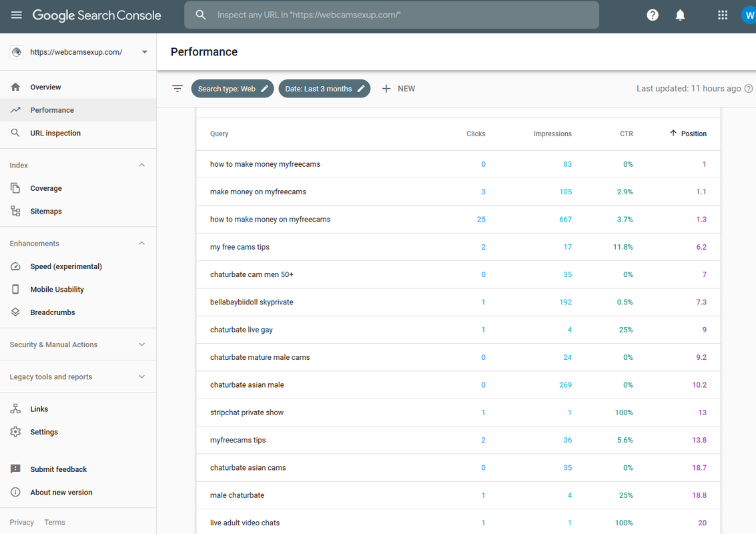The width and height of the screenshot is (756, 534).
Task: Add a NEW filter
Action: point(398,88)
